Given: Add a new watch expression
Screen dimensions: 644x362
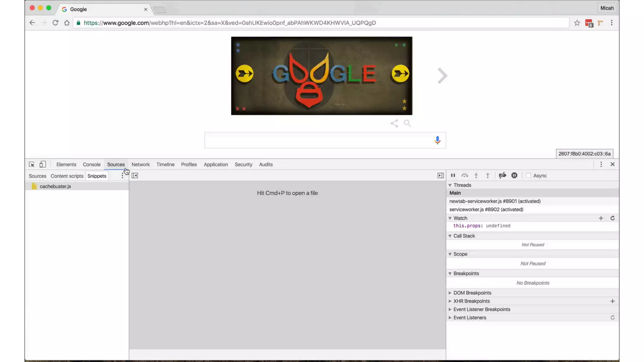Looking at the screenshot, I should pos(601,218).
